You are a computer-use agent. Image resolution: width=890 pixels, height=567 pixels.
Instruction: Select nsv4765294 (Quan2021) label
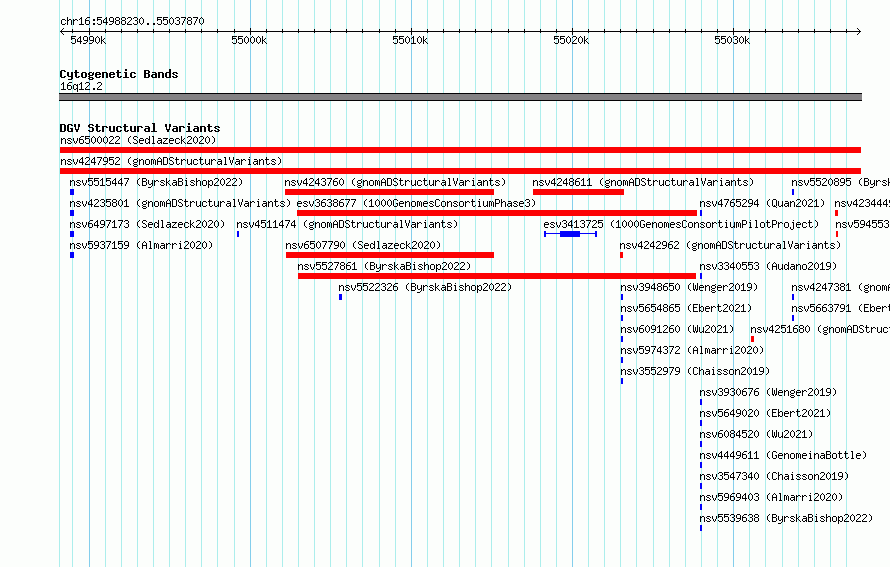[x=762, y=203]
